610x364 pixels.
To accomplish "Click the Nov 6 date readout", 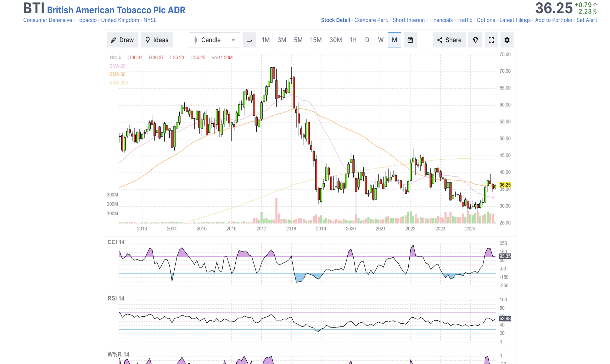I will (115, 58).
